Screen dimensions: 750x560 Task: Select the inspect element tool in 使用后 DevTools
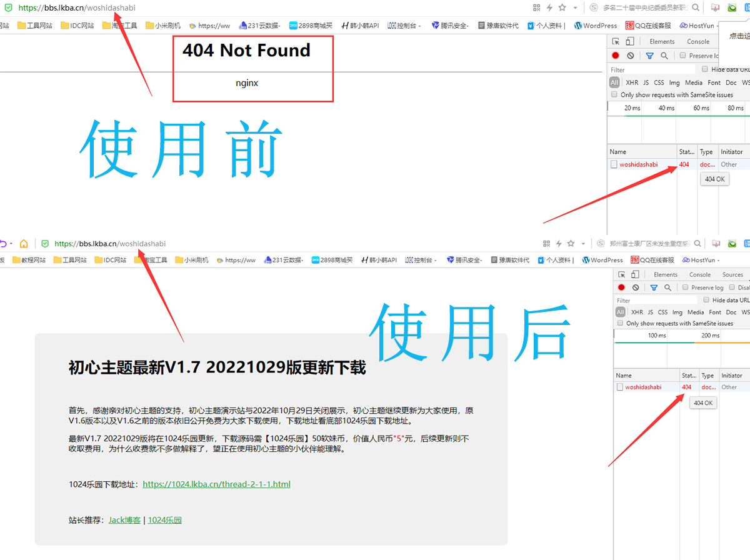pyautogui.click(x=621, y=274)
